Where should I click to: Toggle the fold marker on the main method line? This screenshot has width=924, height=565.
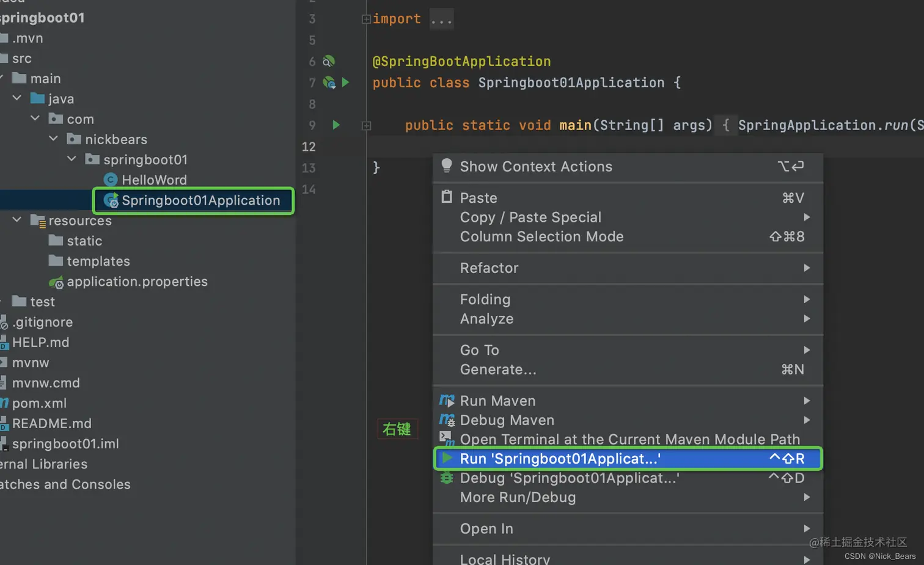pos(367,126)
